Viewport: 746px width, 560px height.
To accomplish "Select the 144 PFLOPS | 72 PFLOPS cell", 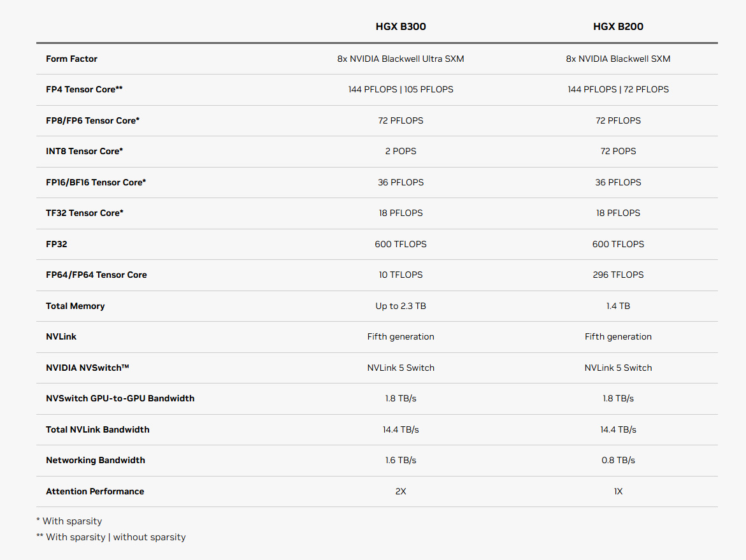I will (x=618, y=89).
